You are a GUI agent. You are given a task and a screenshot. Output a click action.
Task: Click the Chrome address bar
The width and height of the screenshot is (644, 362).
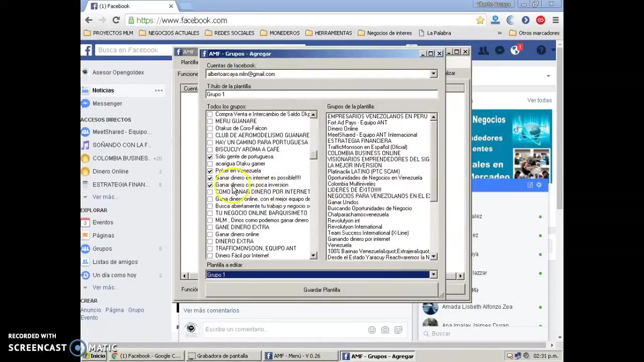(x=302, y=20)
